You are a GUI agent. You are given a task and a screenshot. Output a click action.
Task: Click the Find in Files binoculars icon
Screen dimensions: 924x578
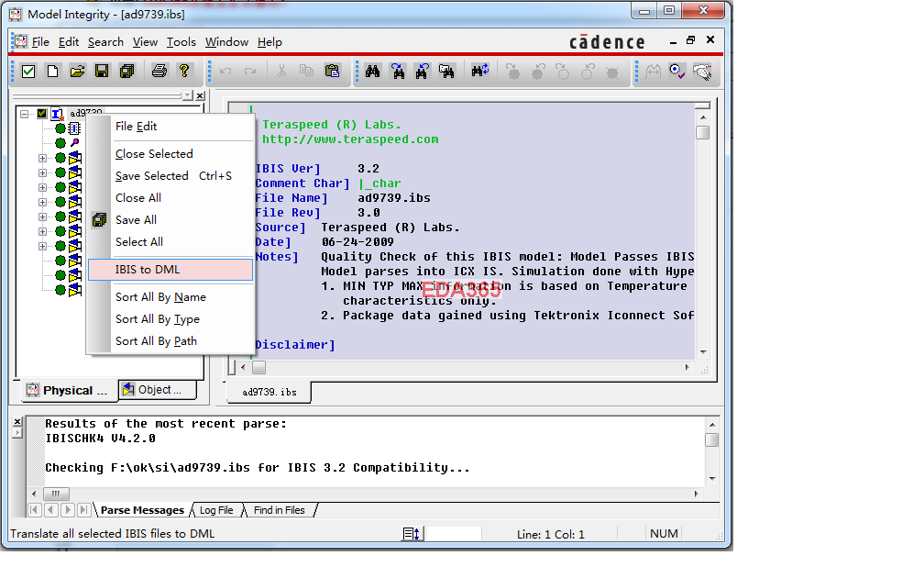coord(446,72)
